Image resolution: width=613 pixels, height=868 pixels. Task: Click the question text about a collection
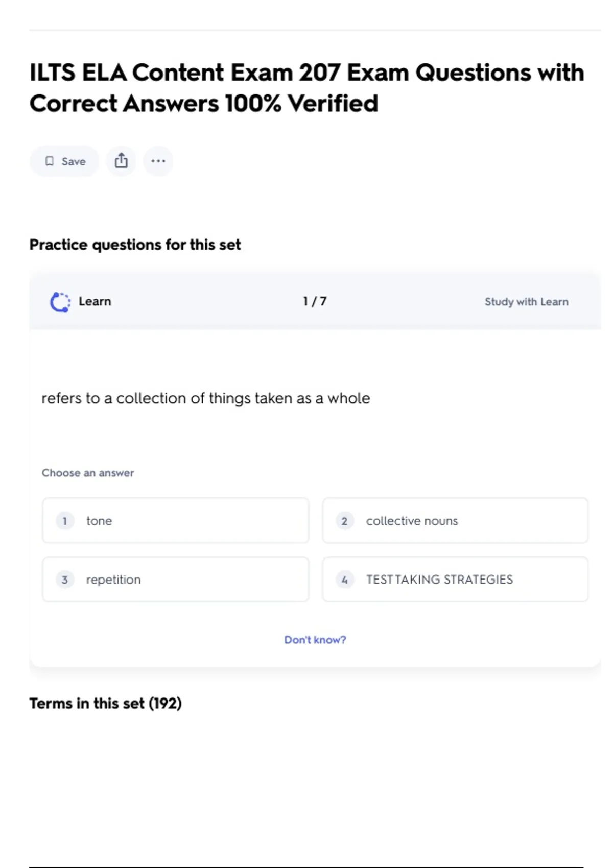pyautogui.click(x=205, y=398)
